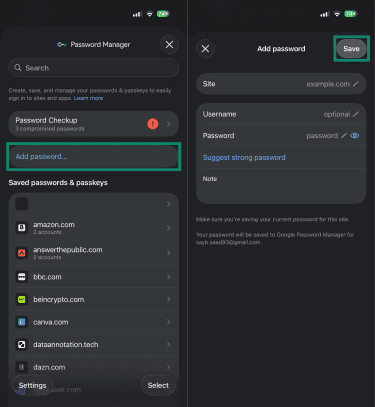The height and width of the screenshot is (407, 375).
Task: Expand amazon.com entry chevron
Action: [x=168, y=228]
